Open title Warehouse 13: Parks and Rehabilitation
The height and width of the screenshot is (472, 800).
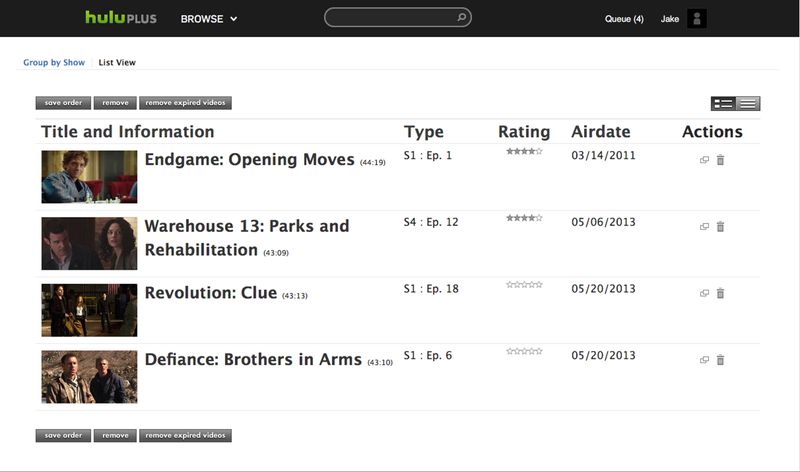(247, 238)
